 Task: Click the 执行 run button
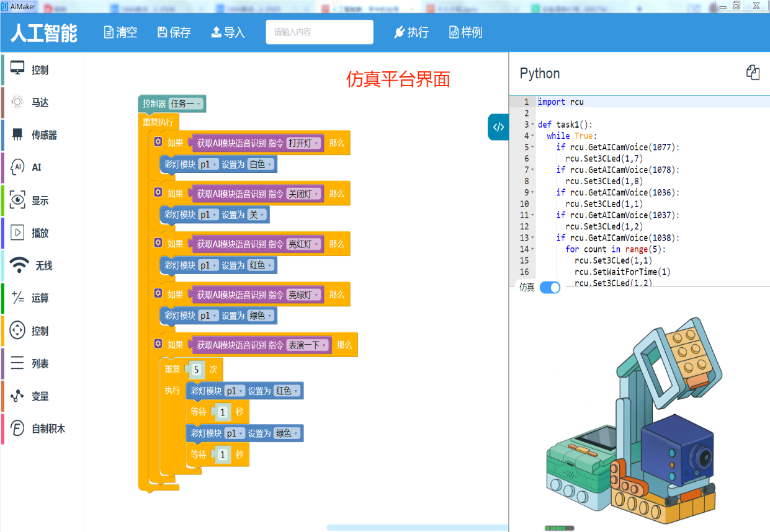(411, 32)
